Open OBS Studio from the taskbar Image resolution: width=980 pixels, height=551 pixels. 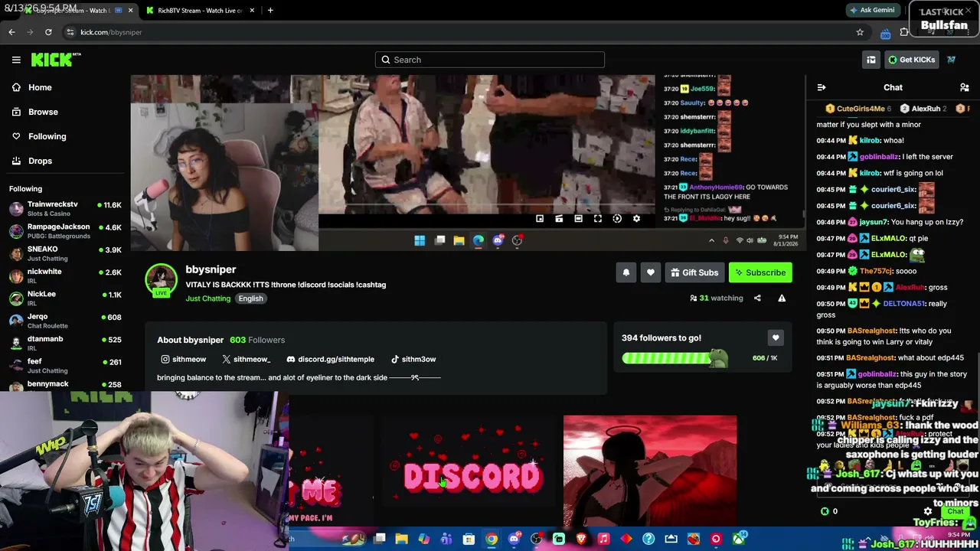click(x=536, y=539)
